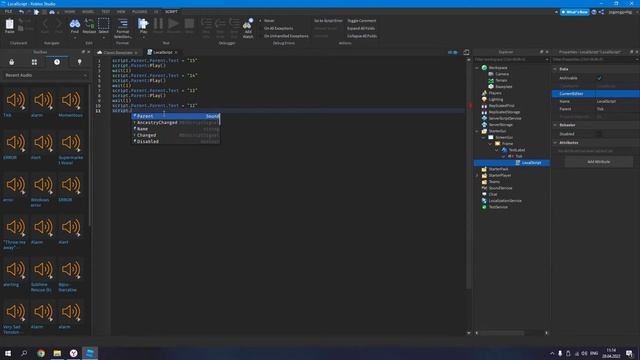Click the Add Watch binoculars icon

click(248, 24)
